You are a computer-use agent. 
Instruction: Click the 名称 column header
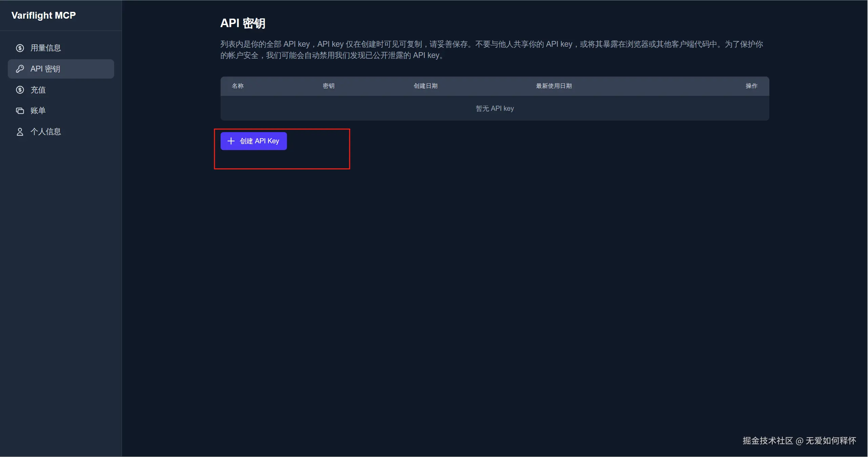[237, 86]
